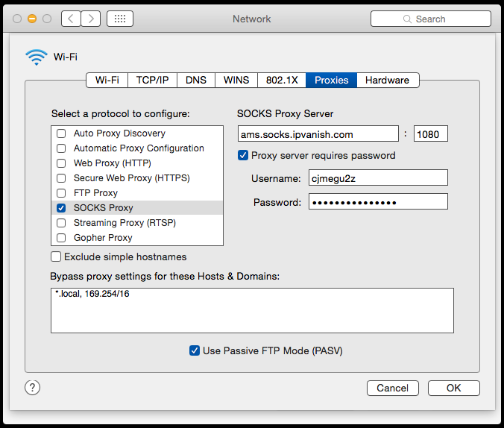
Task: Check the Secure Web Proxy (HTTPS) box
Action: [x=61, y=178]
